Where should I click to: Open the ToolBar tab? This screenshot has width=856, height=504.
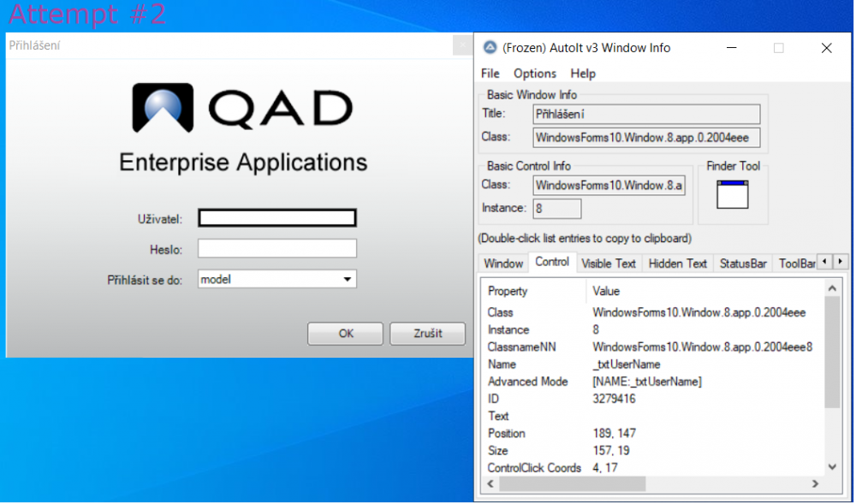pos(796,264)
